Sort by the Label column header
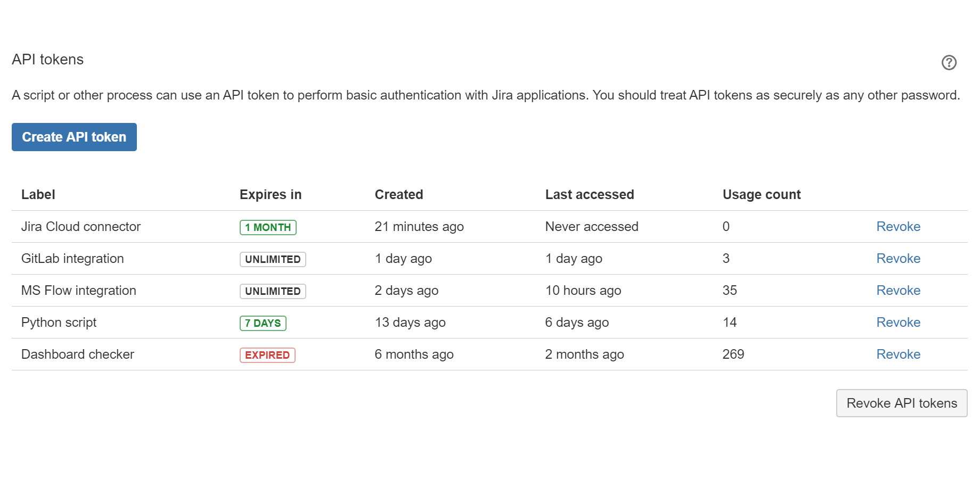 [x=38, y=194]
